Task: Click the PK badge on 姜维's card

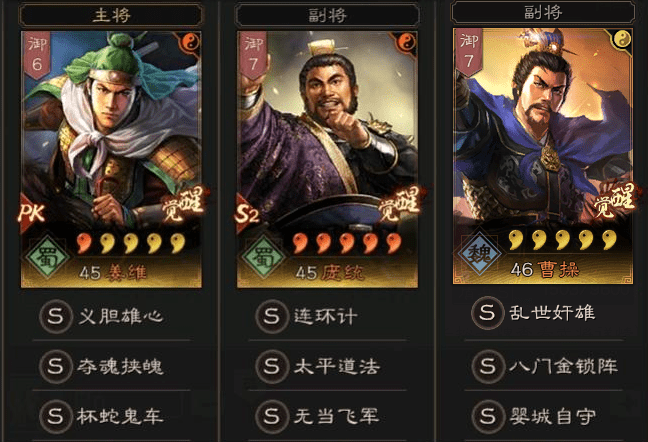Action: (31, 213)
